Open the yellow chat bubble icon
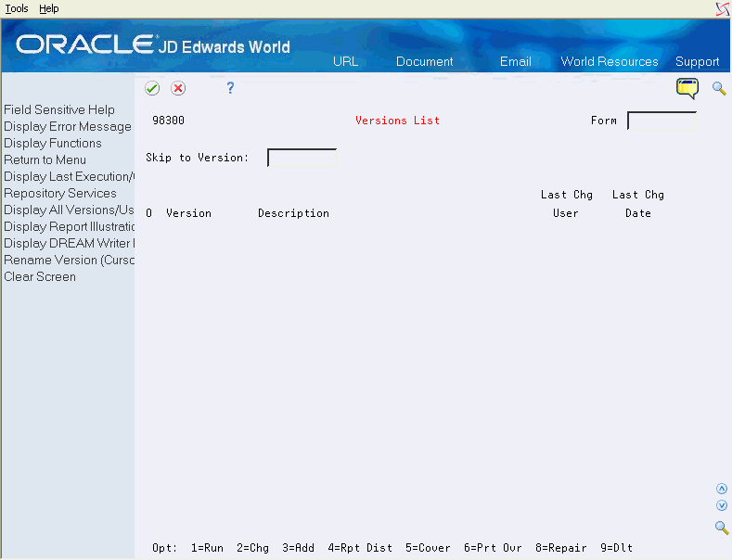The height and width of the screenshot is (560, 732). pos(687,88)
